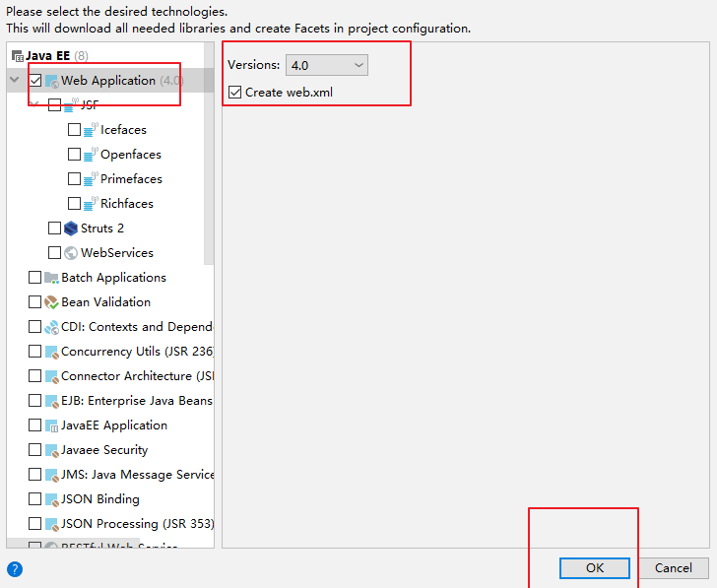The width and height of the screenshot is (717, 588).
Task: Uncheck the Web Application checkbox
Action: [35, 81]
